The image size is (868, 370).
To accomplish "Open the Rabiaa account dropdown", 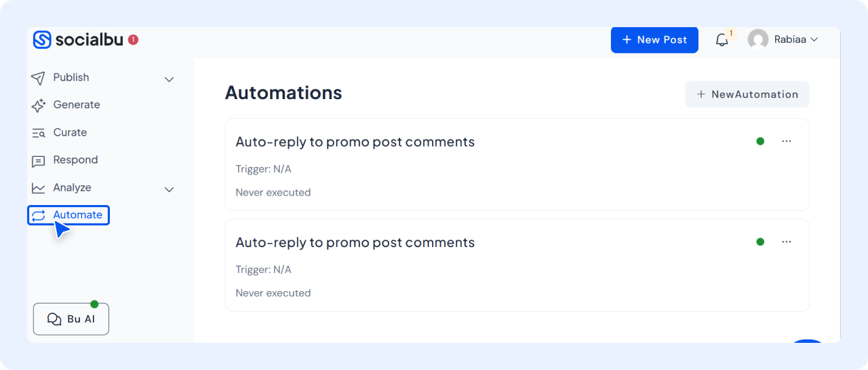I will [813, 39].
